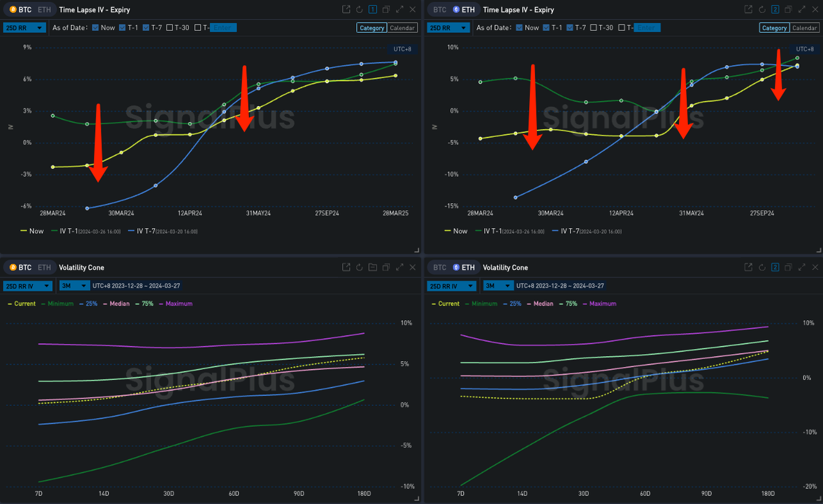Open 25D RR dropdown in BTC Time Lapse
This screenshot has height=504, width=823.
click(x=24, y=28)
